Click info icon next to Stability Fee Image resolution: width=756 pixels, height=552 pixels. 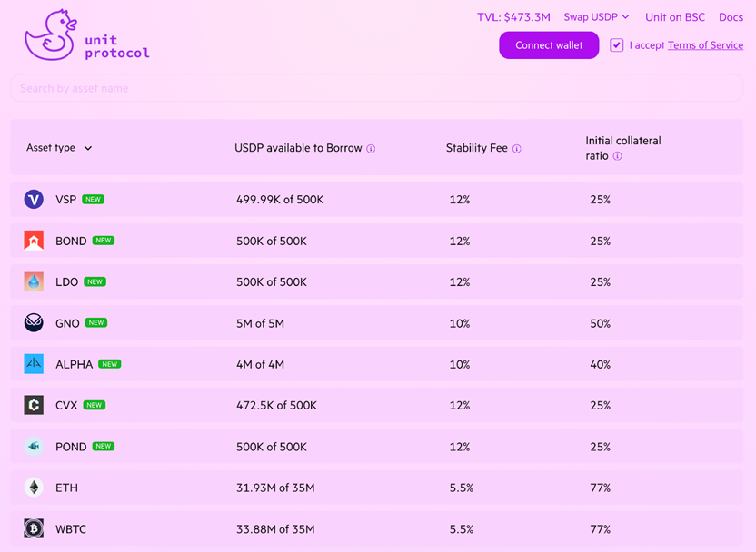(516, 149)
